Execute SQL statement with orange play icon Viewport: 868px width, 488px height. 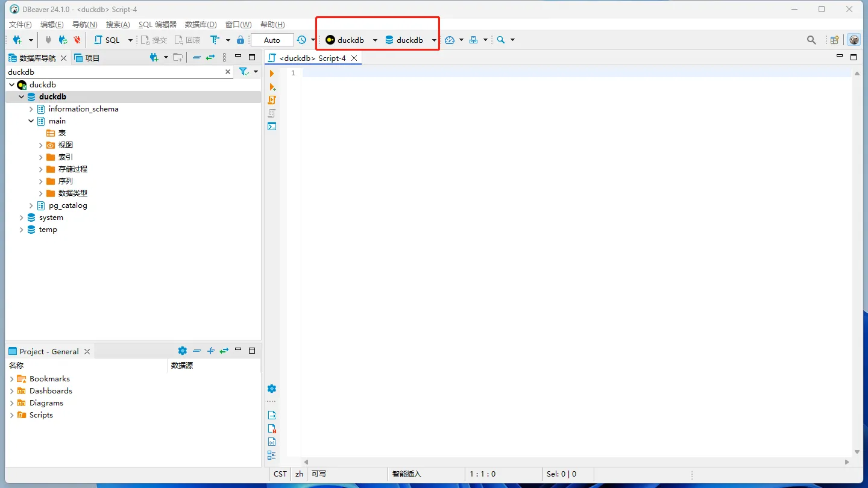pos(272,74)
